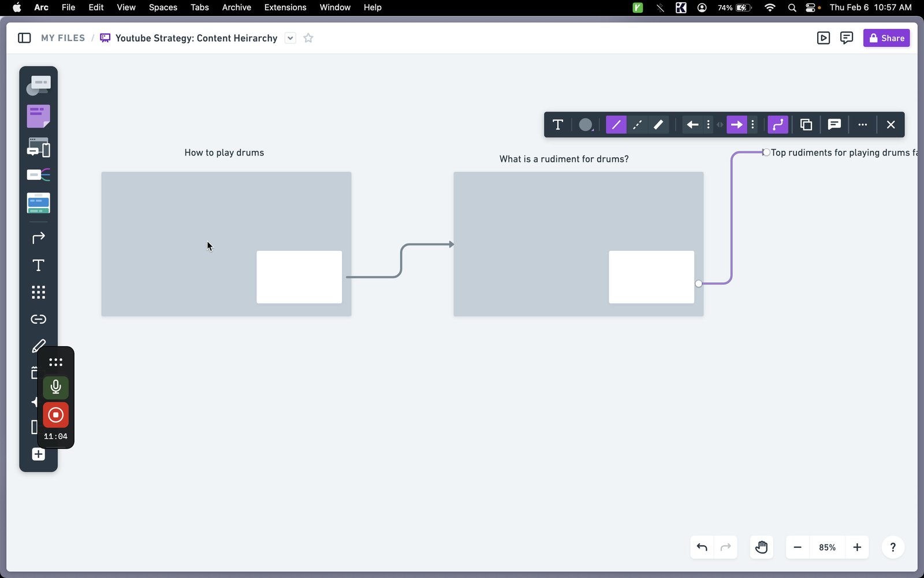Click the Share button
This screenshot has height=578, width=924.
point(886,38)
